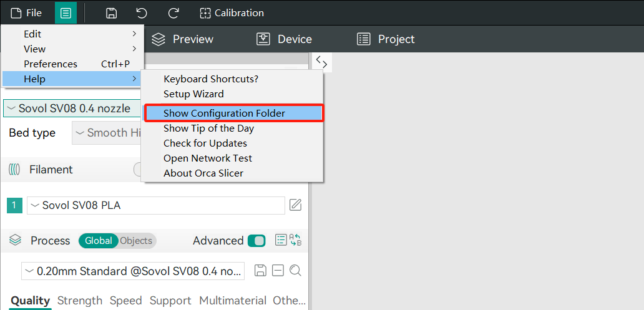Select Show Configuration Folder menu item
The width and height of the screenshot is (644, 310).
click(x=233, y=113)
